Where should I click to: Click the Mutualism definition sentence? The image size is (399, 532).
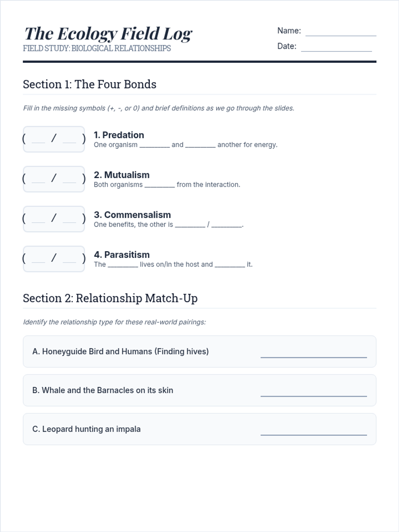pyautogui.click(x=167, y=185)
